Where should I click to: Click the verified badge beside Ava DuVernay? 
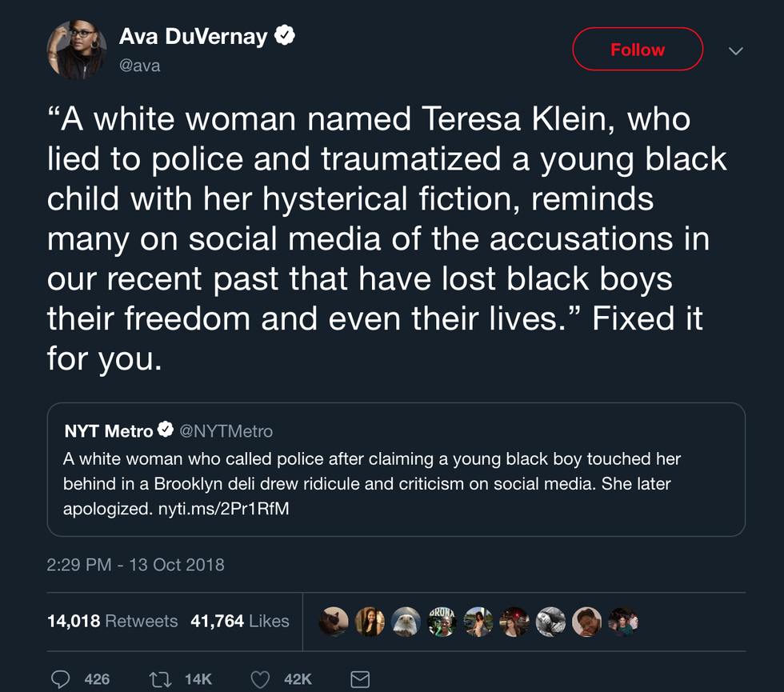coord(286,36)
